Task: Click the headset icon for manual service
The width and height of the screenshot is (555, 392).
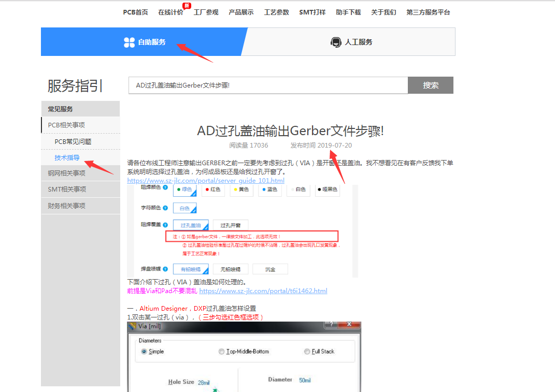Action: click(x=336, y=42)
